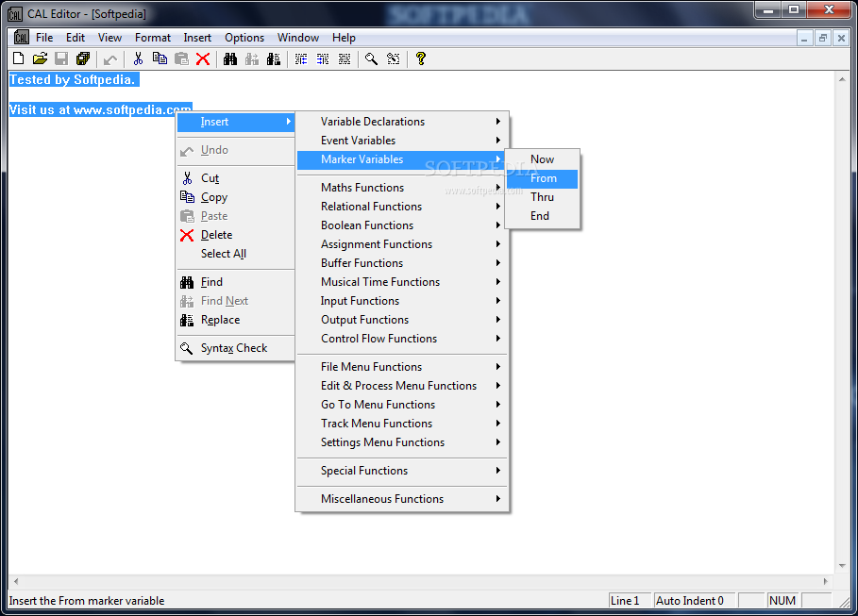Click the Find Next toolbar icon
Screen dimensions: 858x616
[x=252, y=58]
